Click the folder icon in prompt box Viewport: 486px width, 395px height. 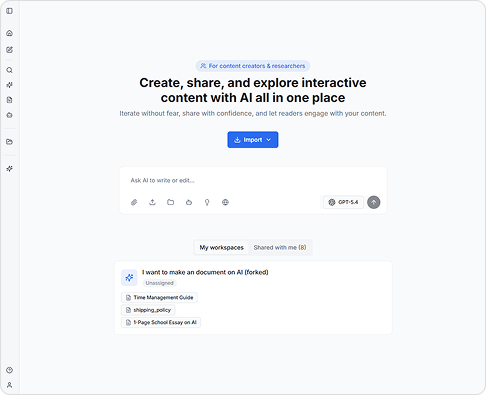171,202
